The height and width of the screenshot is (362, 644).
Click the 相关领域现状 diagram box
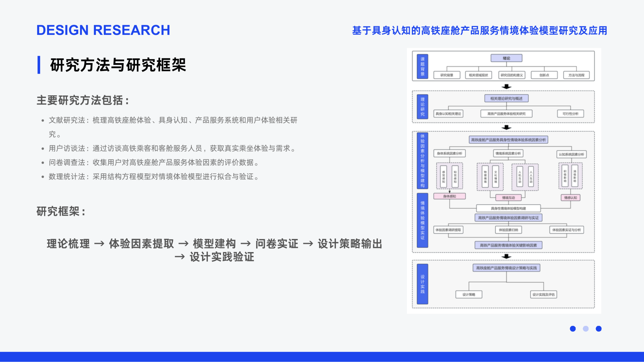tap(478, 75)
